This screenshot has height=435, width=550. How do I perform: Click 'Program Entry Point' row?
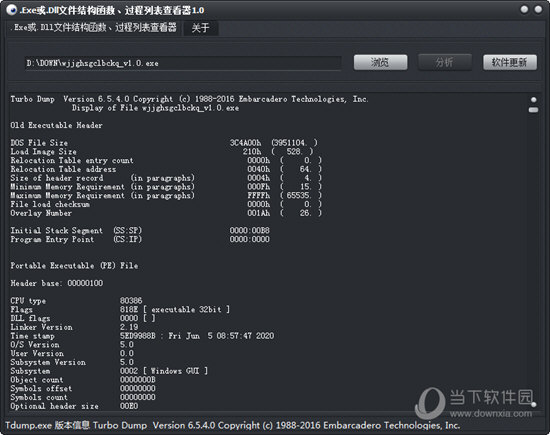tap(140, 239)
